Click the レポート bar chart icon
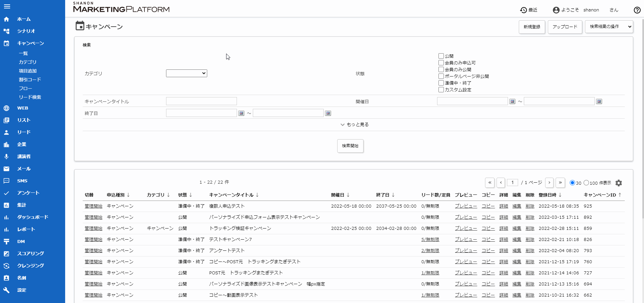 click(6, 230)
